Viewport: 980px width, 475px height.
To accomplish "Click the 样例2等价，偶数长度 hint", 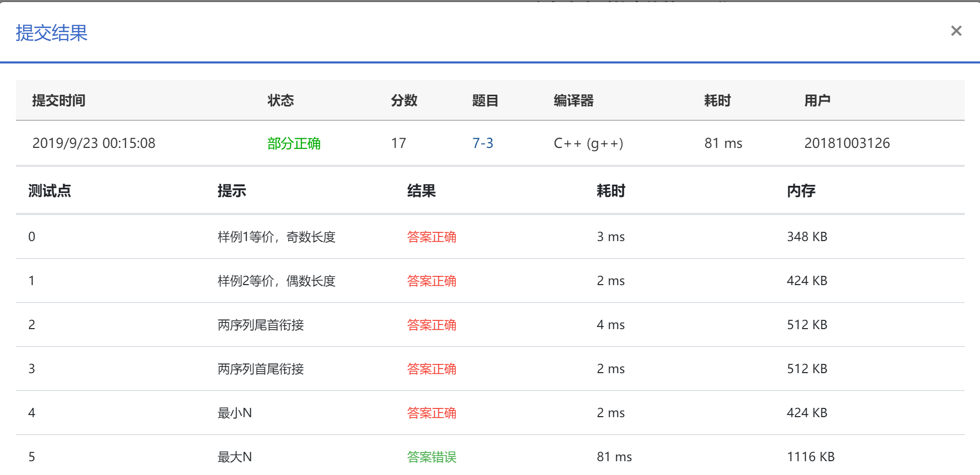I will [276, 281].
